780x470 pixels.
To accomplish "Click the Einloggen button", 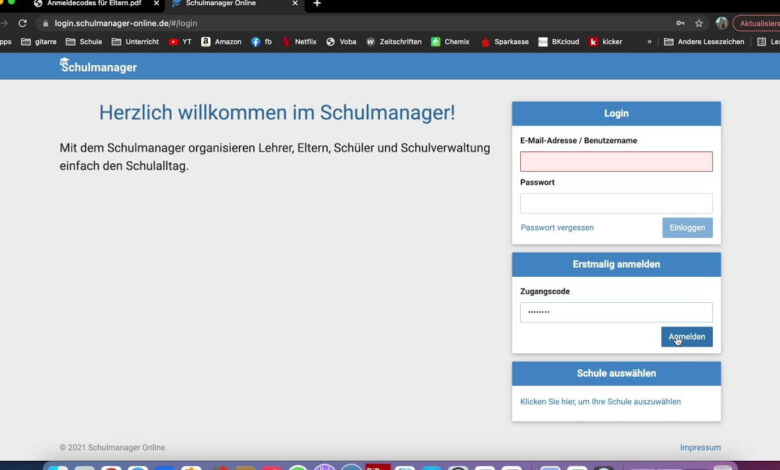I will point(687,228).
